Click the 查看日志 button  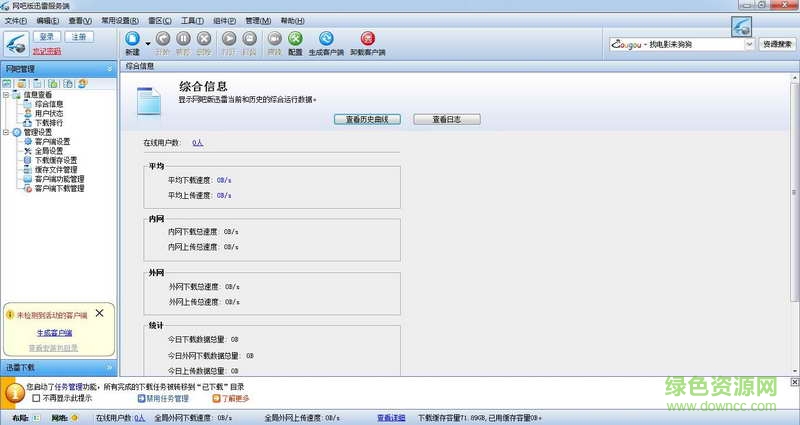pyautogui.click(x=447, y=119)
